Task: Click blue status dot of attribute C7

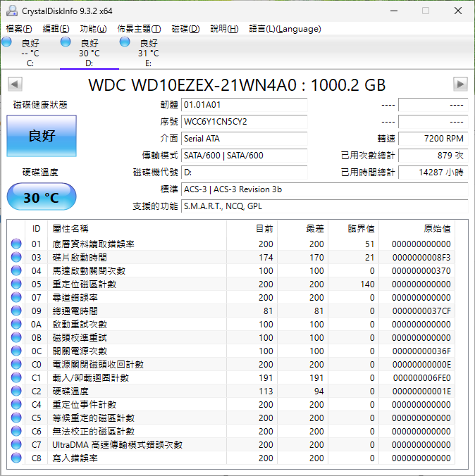Action: click(16, 444)
